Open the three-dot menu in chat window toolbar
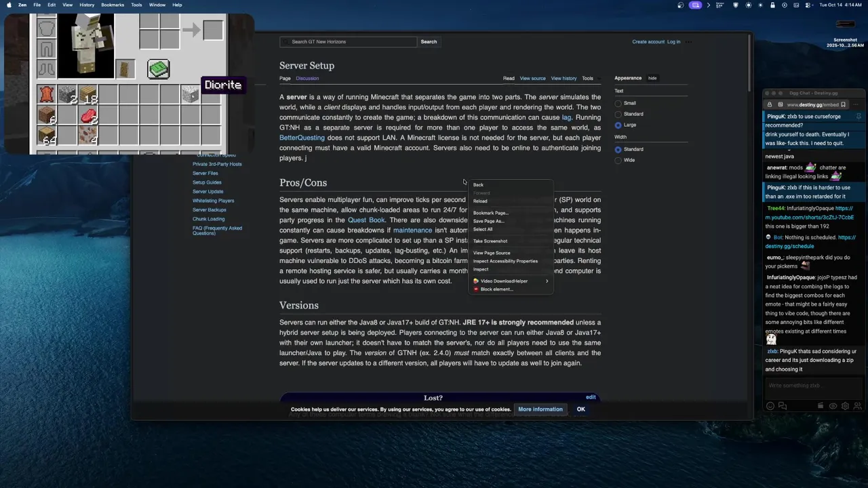 856,104
